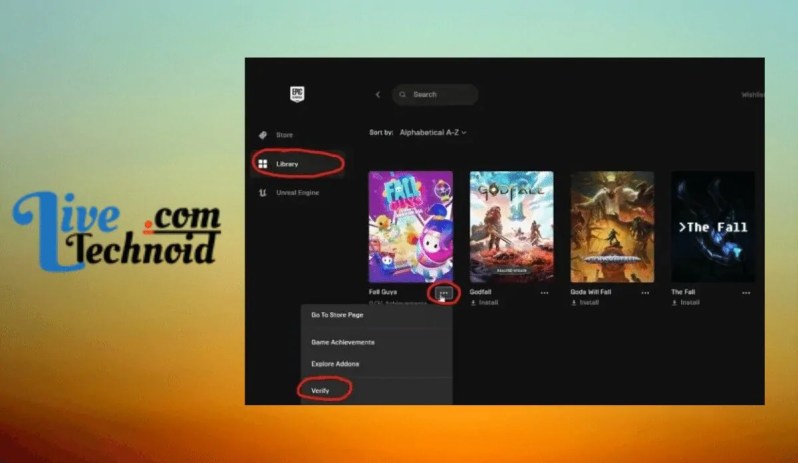Click the Store tag icon
Image resolution: width=798 pixels, height=463 pixels.
tap(263, 135)
